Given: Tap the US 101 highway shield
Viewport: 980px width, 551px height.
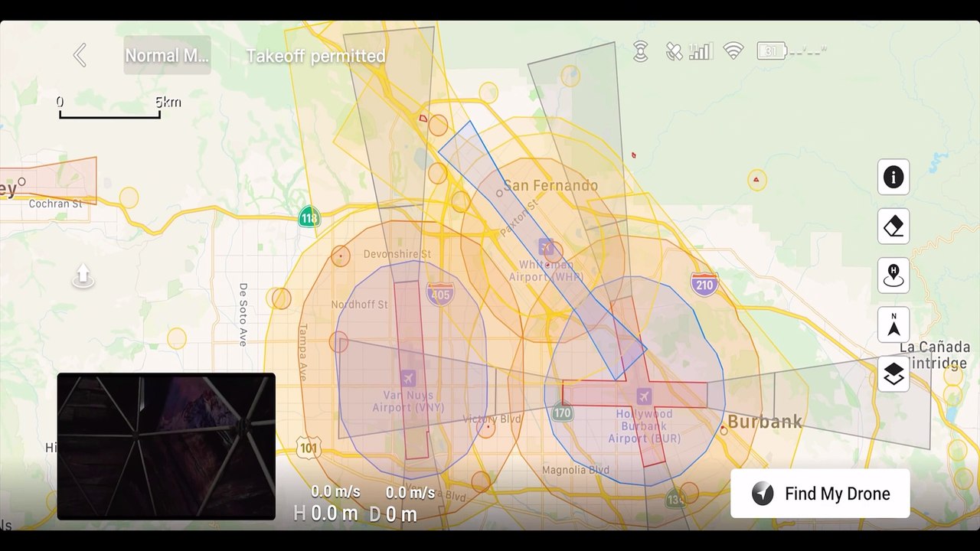Looking at the screenshot, I should 309,448.
